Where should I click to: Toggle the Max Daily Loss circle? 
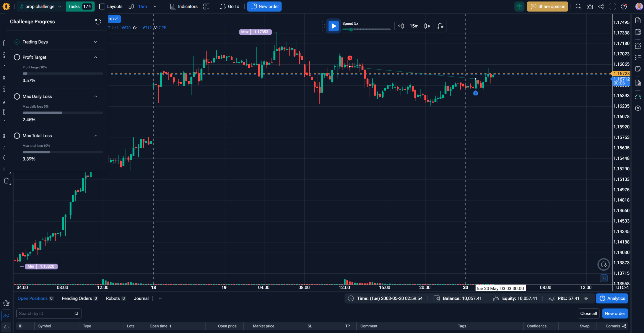point(17,97)
